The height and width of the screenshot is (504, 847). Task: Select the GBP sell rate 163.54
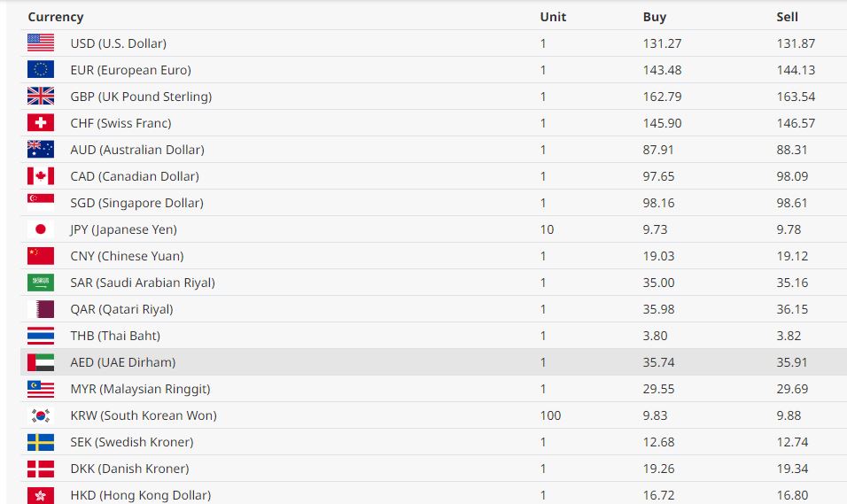(x=795, y=97)
